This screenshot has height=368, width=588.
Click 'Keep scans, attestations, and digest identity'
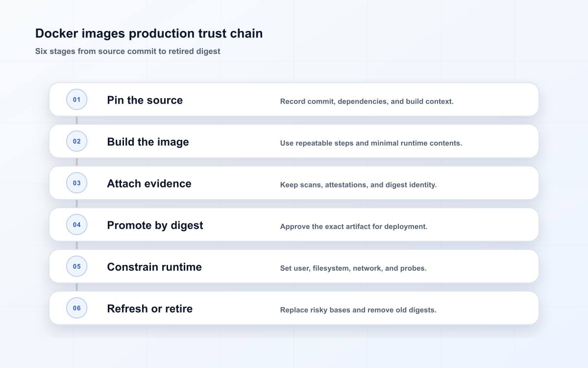358,185
